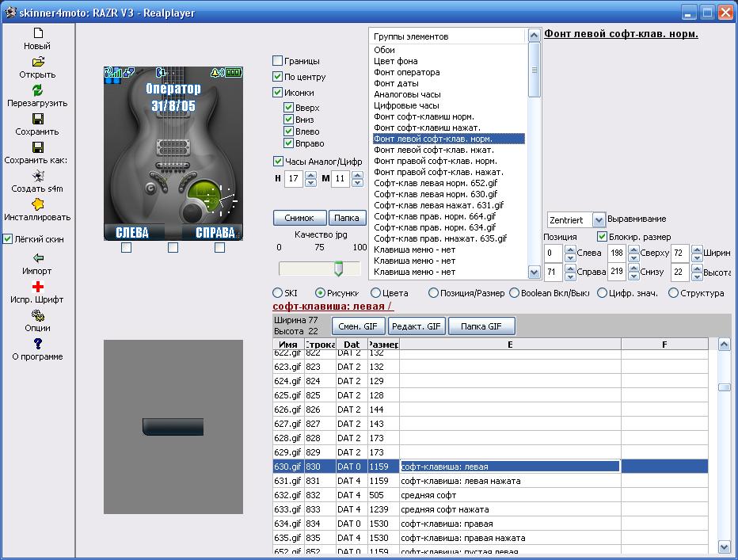Uncheck the Вправо checkbox

(x=288, y=143)
